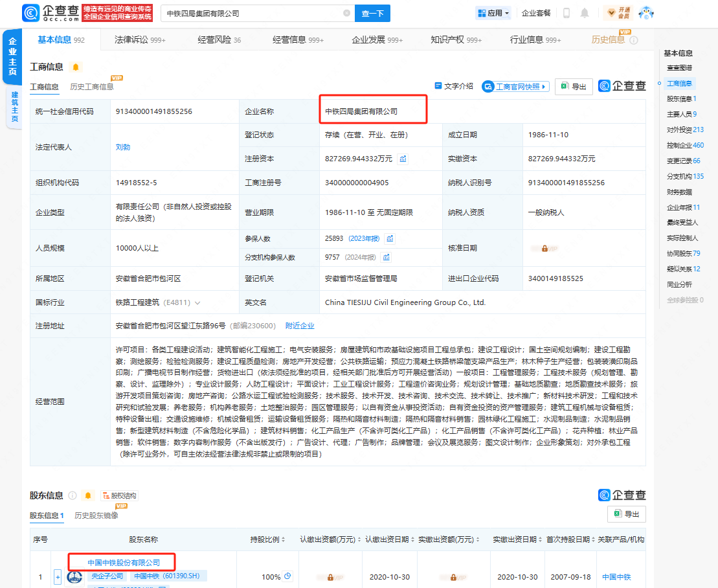The width and height of the screenshot is (718, 588).
Task: Open 历史股东镜像 sub-tab
Action: click(x=96, y=515)
